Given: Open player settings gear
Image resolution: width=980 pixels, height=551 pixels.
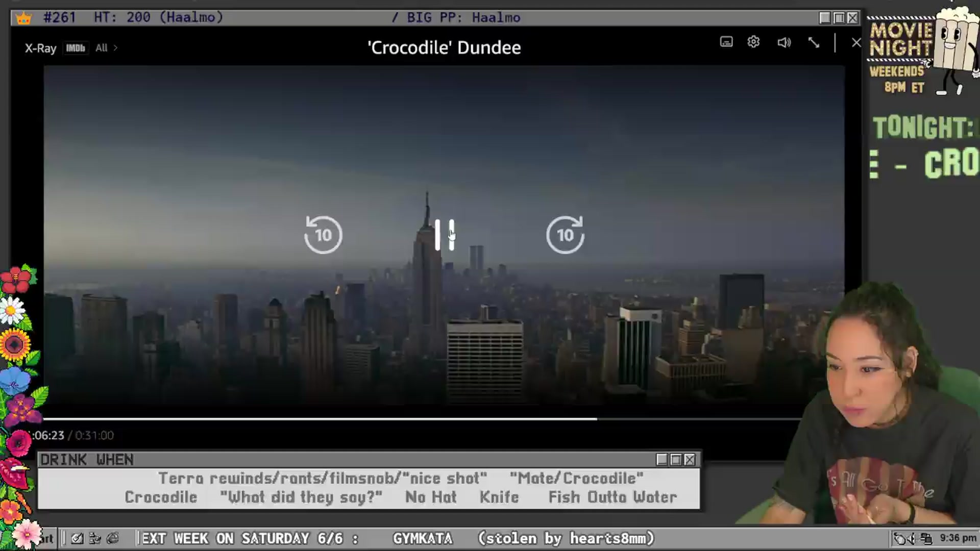Looking at the screenshot, I should (x=753, y=42).
